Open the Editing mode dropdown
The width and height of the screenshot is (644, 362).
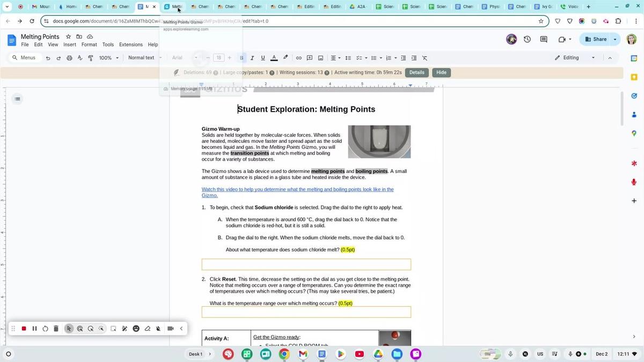pyautogui.click(x=575, y=58)
